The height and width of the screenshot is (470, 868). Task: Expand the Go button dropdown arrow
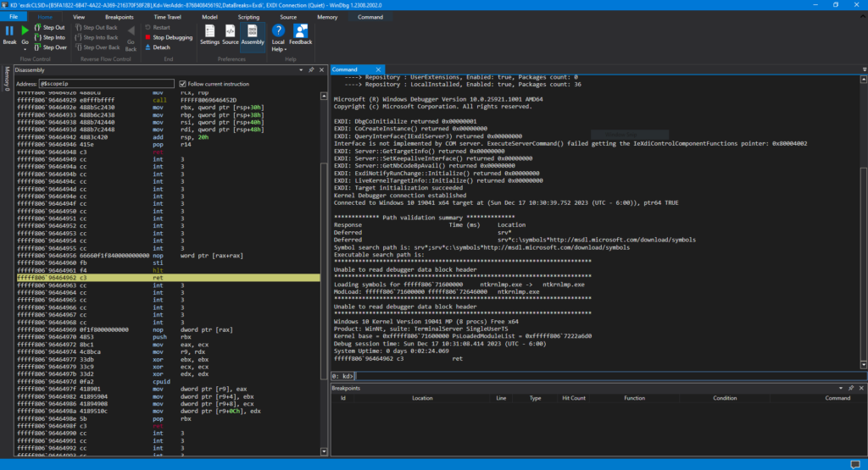coord(25,49)
